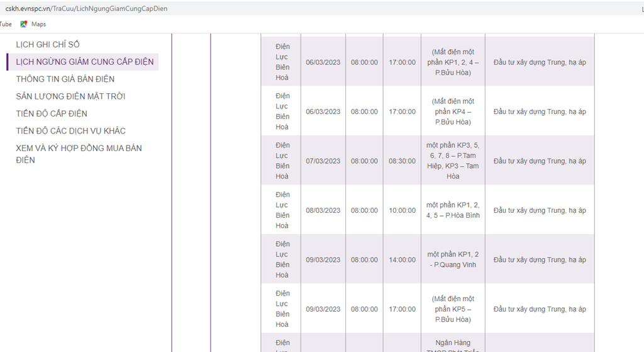Click the 10:00:00 end time cell
644x352 pixels.
(x=402, y=210)
